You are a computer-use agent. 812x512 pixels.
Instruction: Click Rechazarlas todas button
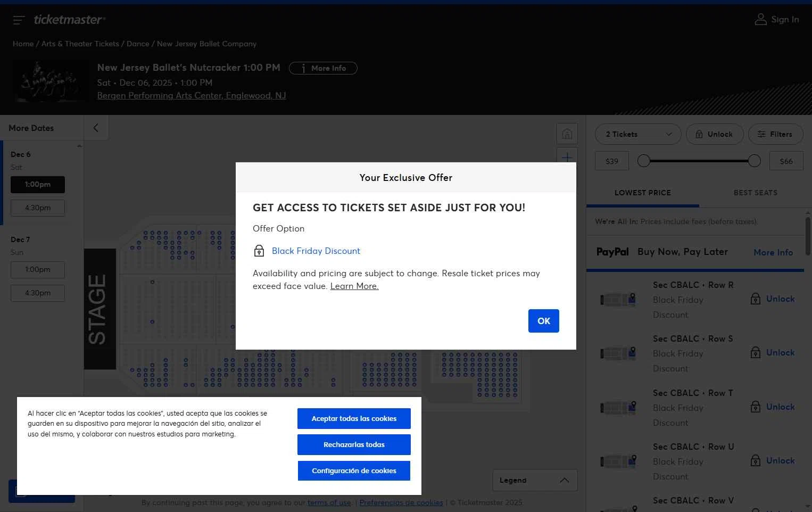pos(354,444)
